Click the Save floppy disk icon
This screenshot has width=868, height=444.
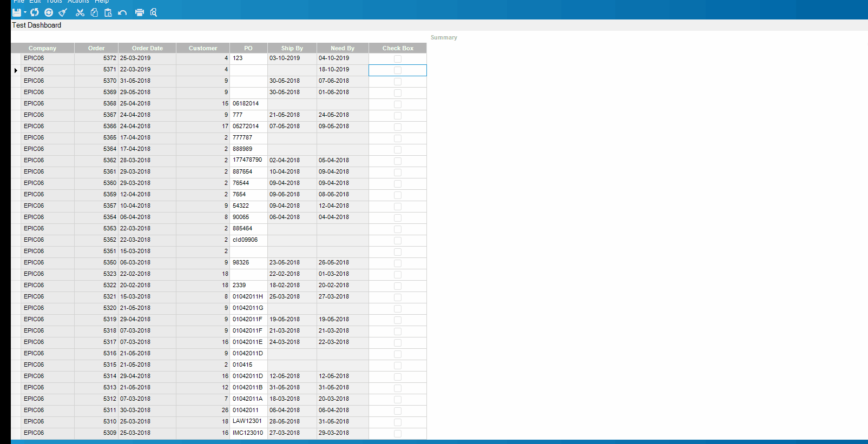click(17, 12)
